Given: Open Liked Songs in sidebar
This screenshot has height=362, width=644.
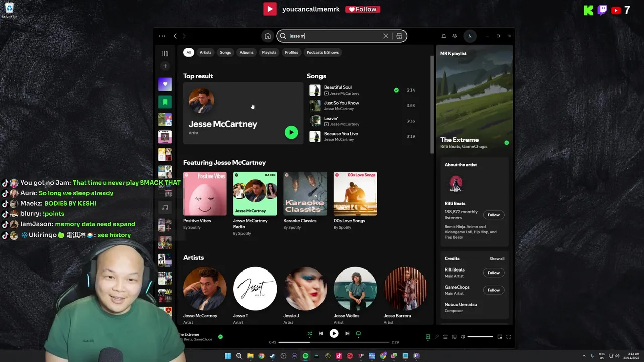Looking at the screenshot, I should (165, 84).
